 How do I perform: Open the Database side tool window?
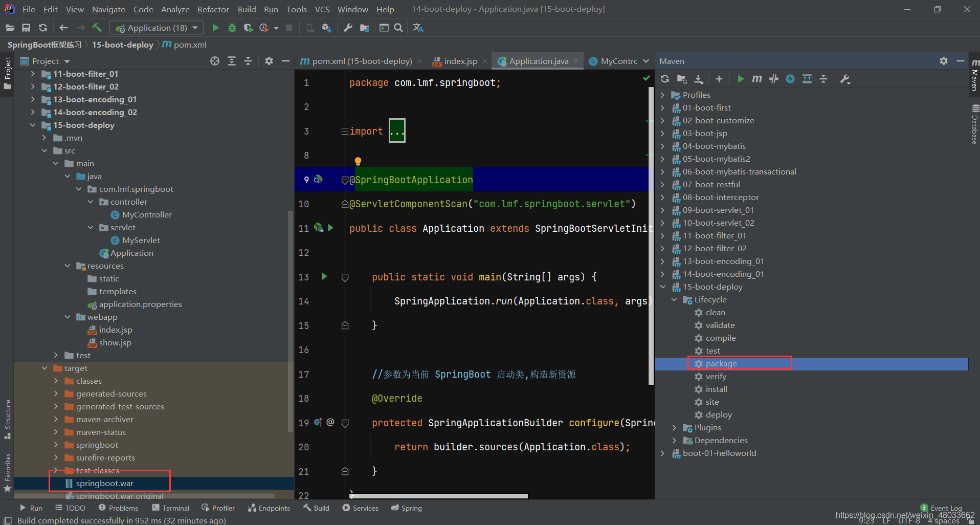[975, 124]
